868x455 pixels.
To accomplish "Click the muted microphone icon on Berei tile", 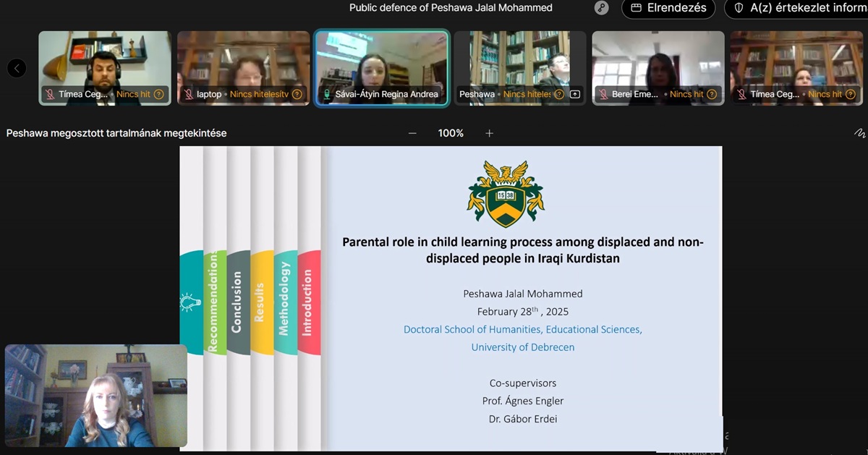I will [604, 94].
